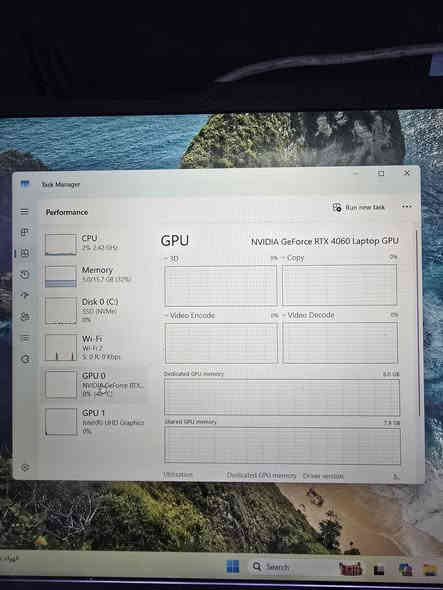
Task: Click the Shared GPU memory usage graph
Action: pyautogui.click(x=282, y=445)
